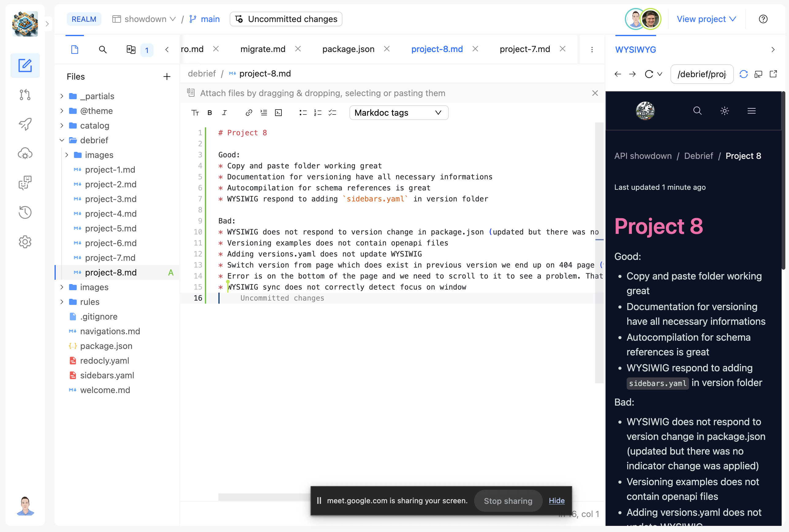Open the showdown project dropdown
This screenshot has width=789, height=532.
tap(144, 19)
